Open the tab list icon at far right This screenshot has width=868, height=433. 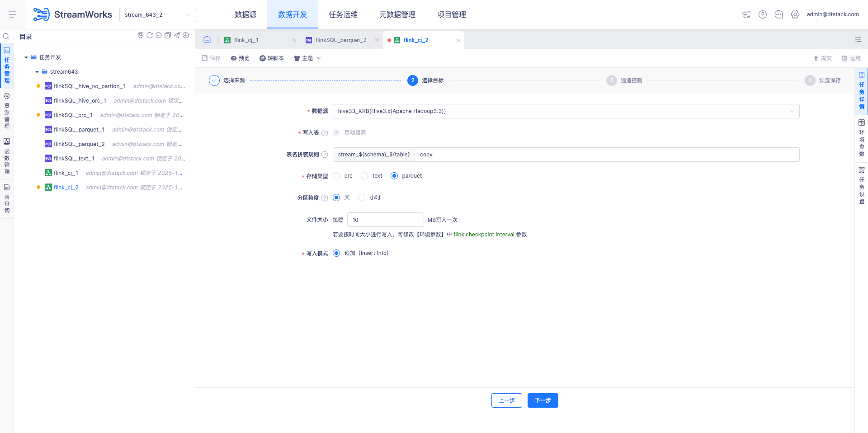coord(858,40)
